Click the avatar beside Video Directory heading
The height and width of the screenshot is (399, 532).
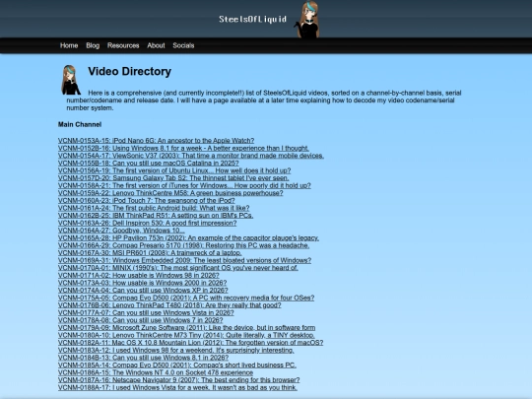point(71,80)
